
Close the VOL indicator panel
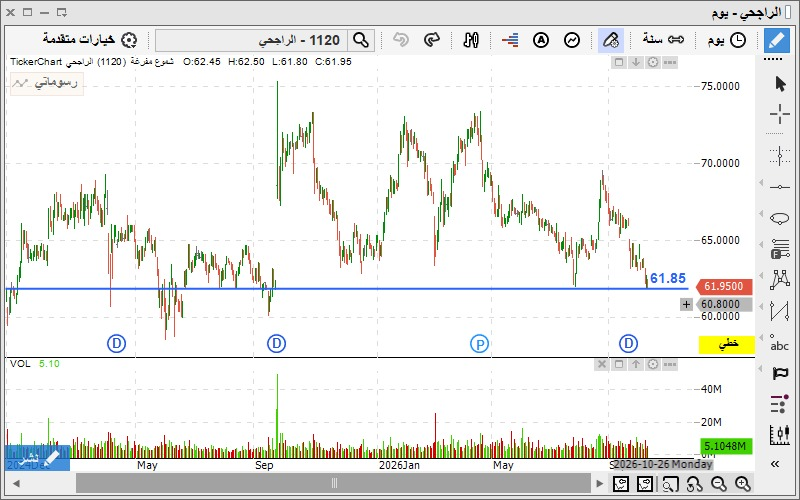pyautogui.click(x=602, y=364)
